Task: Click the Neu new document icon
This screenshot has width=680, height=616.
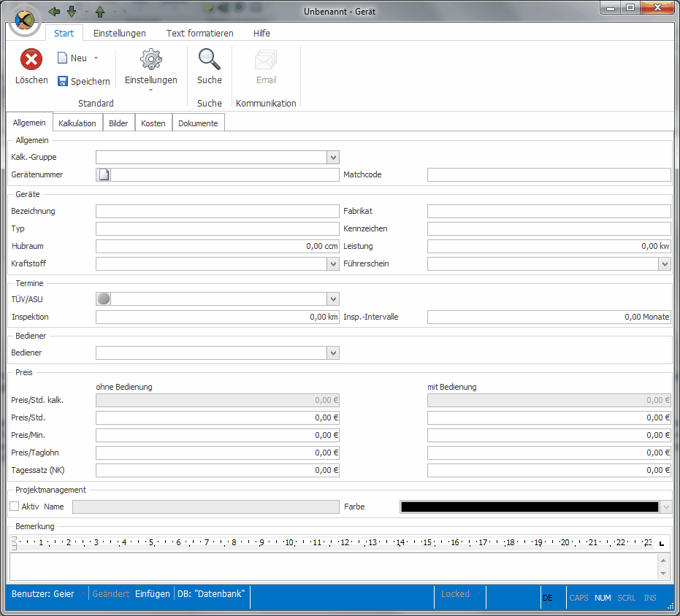Action: 63,58
